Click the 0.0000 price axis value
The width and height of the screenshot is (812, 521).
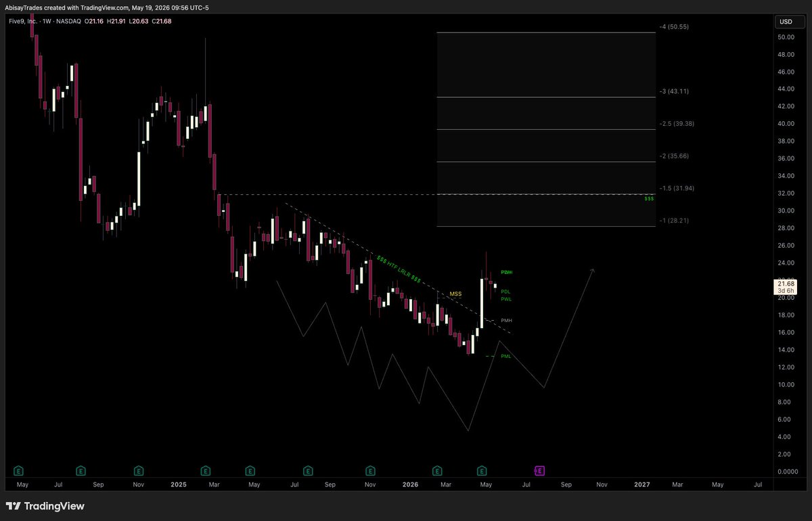tap(787, 472)
